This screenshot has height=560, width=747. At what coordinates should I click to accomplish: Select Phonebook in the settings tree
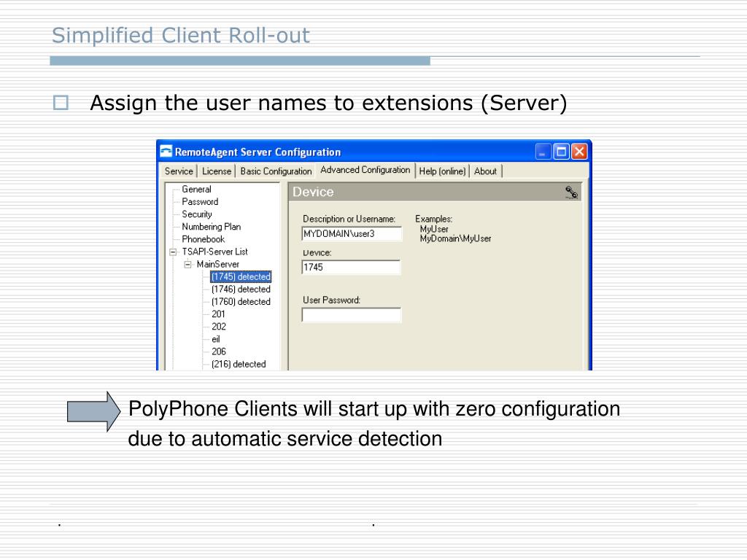203,239
